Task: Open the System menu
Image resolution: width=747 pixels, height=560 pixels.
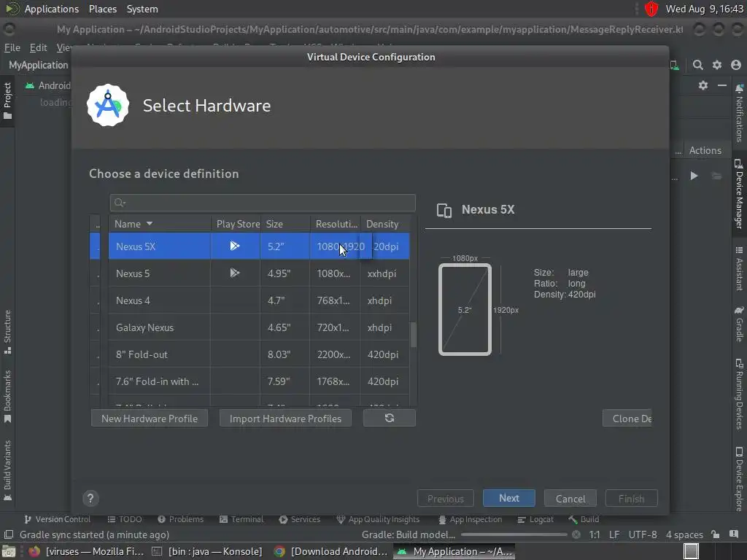Action: coord(142,9)
